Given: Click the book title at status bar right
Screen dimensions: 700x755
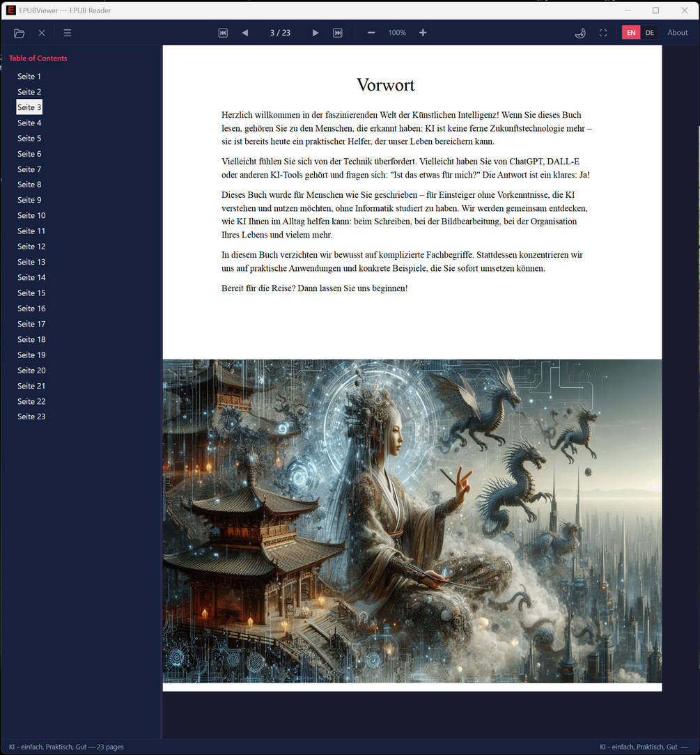Looking at the screenshot, I should (638, 747).
